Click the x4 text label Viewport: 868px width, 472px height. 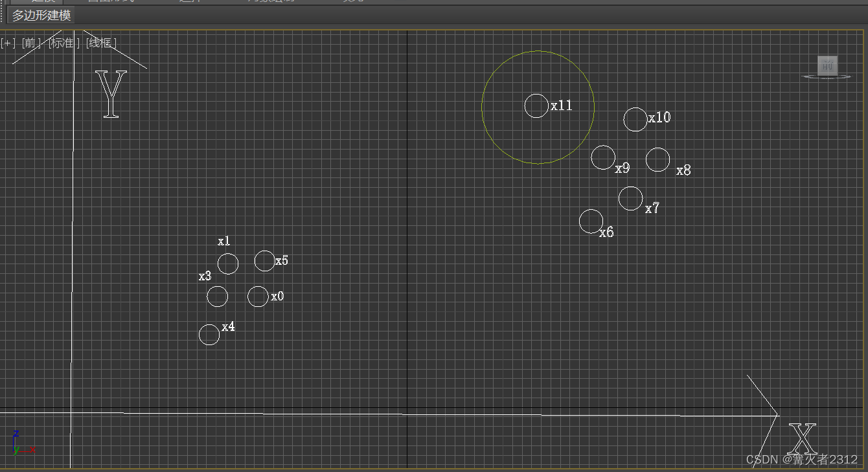pos(228,327)
